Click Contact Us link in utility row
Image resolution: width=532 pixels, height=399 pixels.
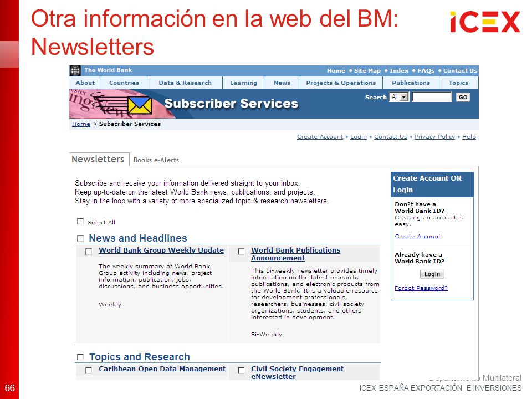391,136
